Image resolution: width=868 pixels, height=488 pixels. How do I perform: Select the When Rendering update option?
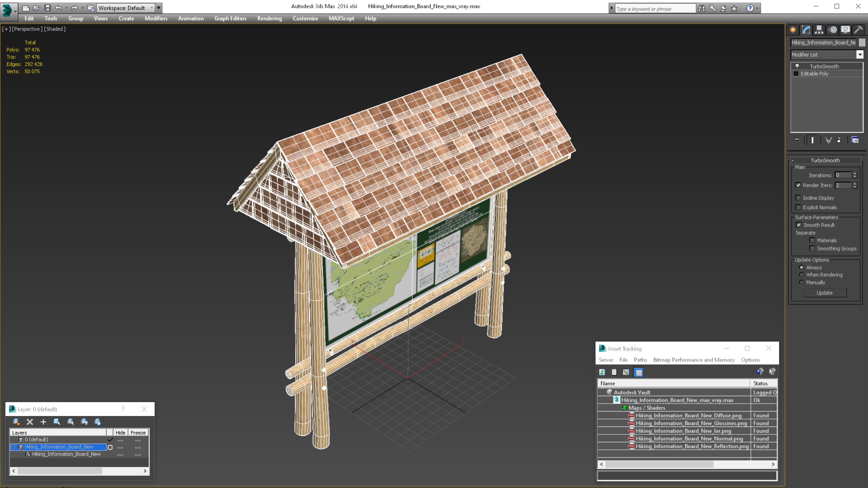tap(801, 274)
